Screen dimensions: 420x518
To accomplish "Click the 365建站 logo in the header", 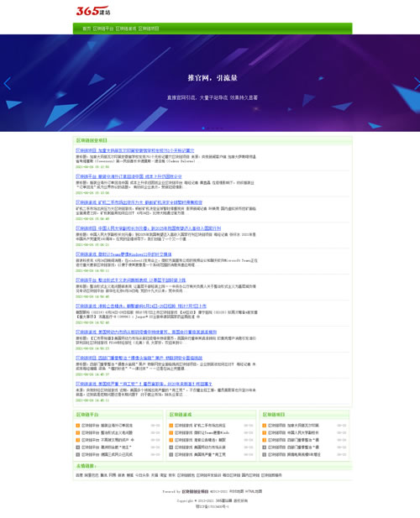I will click(x=93, y=11).
